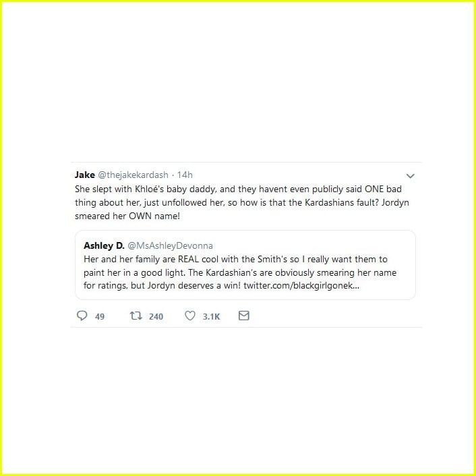Click the envelope direct message icon

244,316
